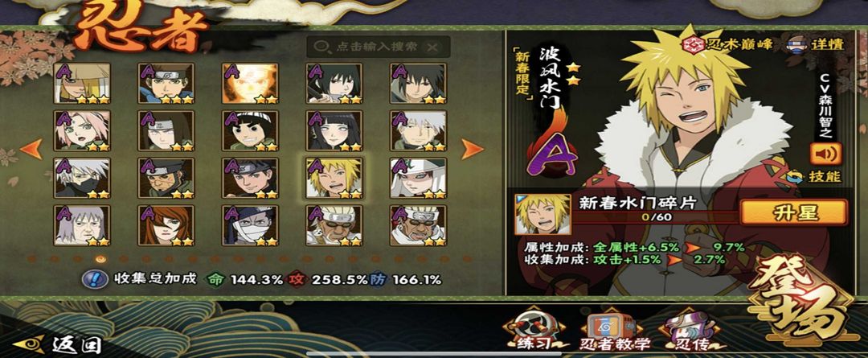Screen dimensions: 868x358
Task: Select the last page indicator dot
Action: [x=467, y=259]
